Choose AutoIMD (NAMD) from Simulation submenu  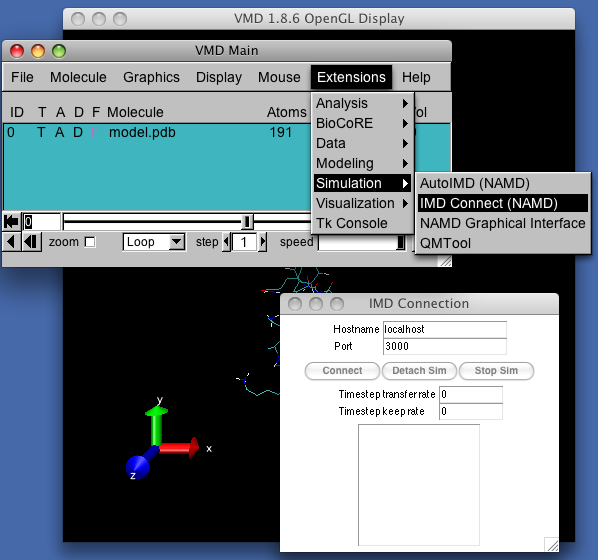click(x=503, y=183)
